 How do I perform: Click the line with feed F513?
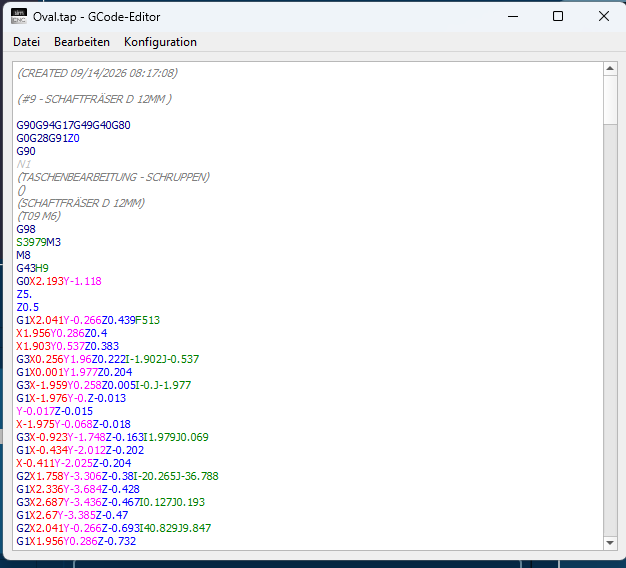coord(88,320)
